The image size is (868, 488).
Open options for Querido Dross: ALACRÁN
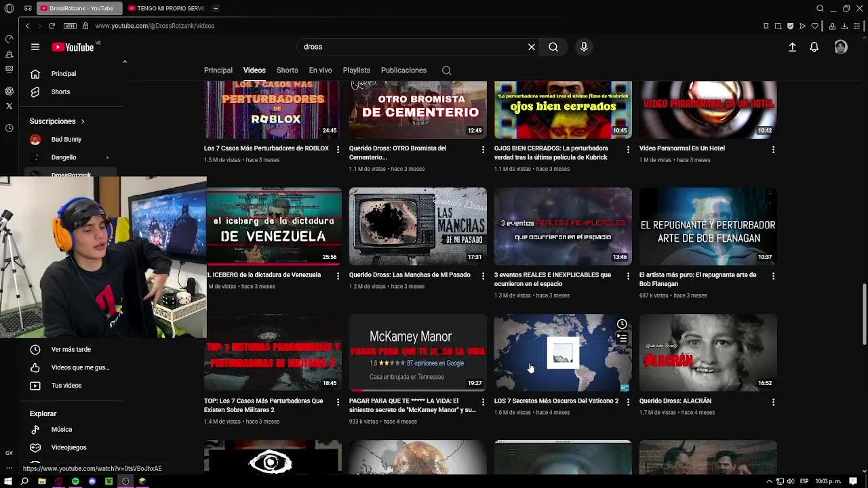(773, 402)
